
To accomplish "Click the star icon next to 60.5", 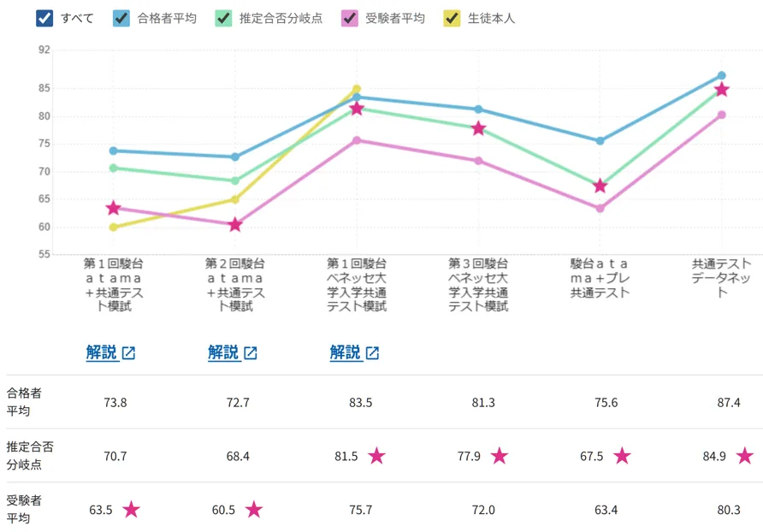I will (x=255, y=510).
